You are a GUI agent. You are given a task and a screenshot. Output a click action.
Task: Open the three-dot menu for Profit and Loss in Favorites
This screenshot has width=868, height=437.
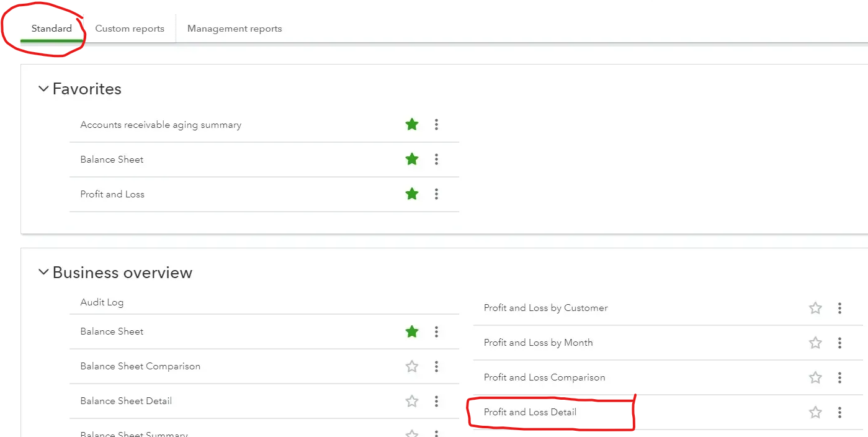click(436, 194)
